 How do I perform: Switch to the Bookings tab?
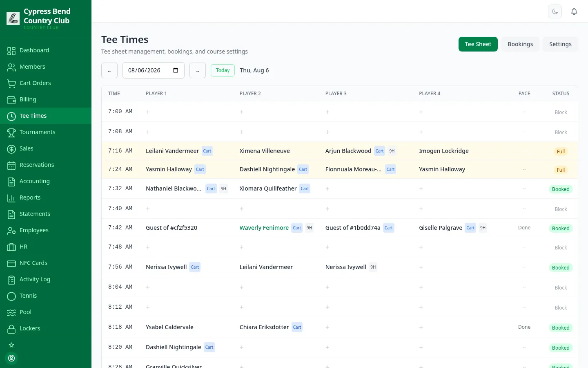point(520,44)
